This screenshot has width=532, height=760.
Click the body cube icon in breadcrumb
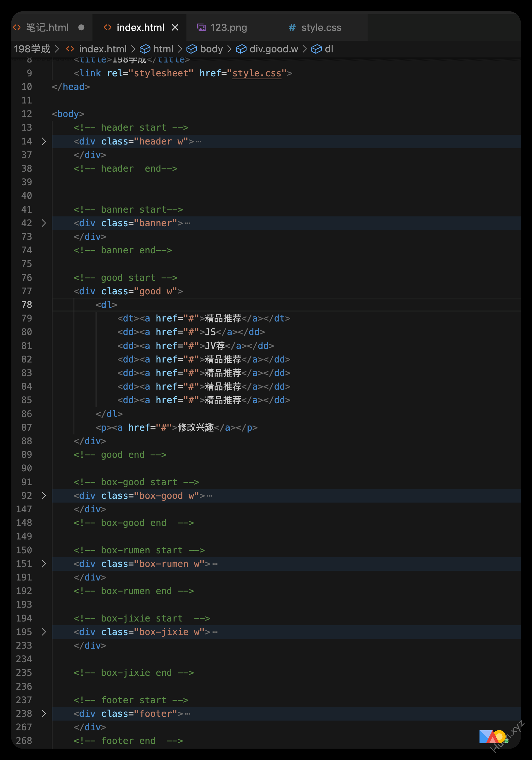coord(191,49)
